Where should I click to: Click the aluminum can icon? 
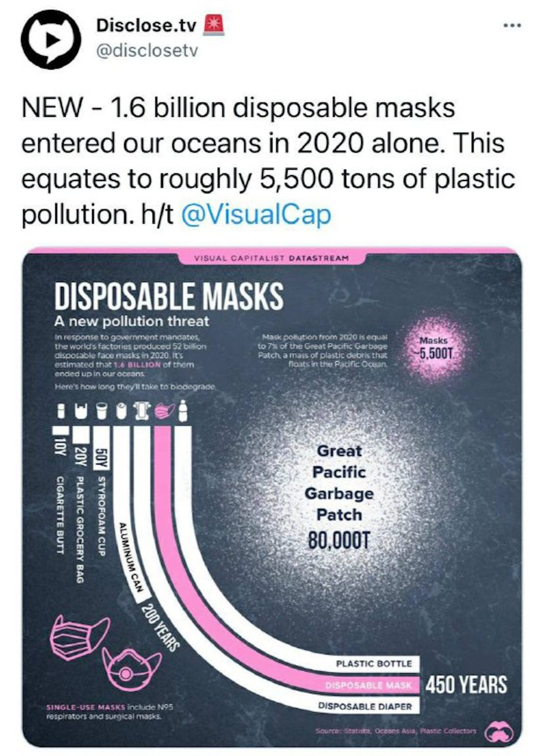pos(122,411)
